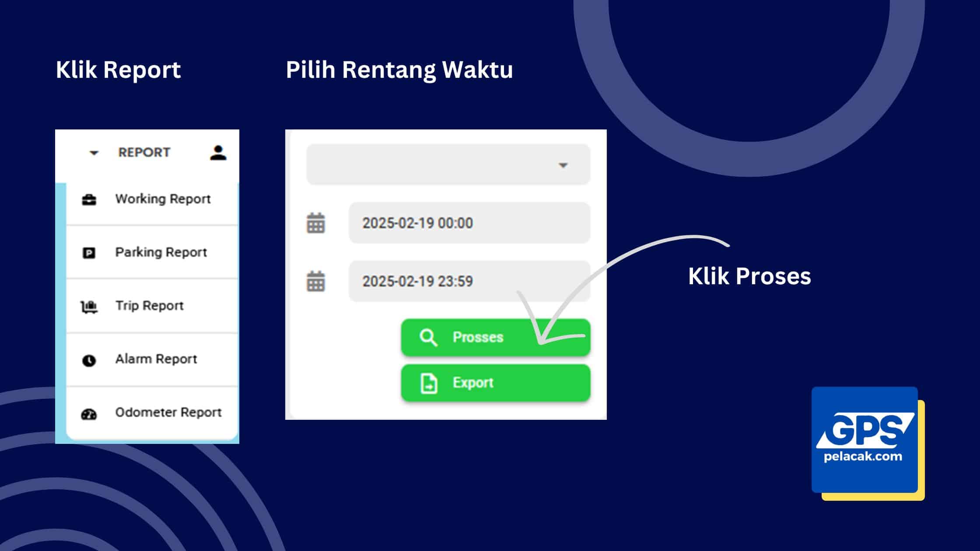Click the start date input 2025-02-19 00:00
This screenshot has width=980, height=551.
tap(469, 223)
